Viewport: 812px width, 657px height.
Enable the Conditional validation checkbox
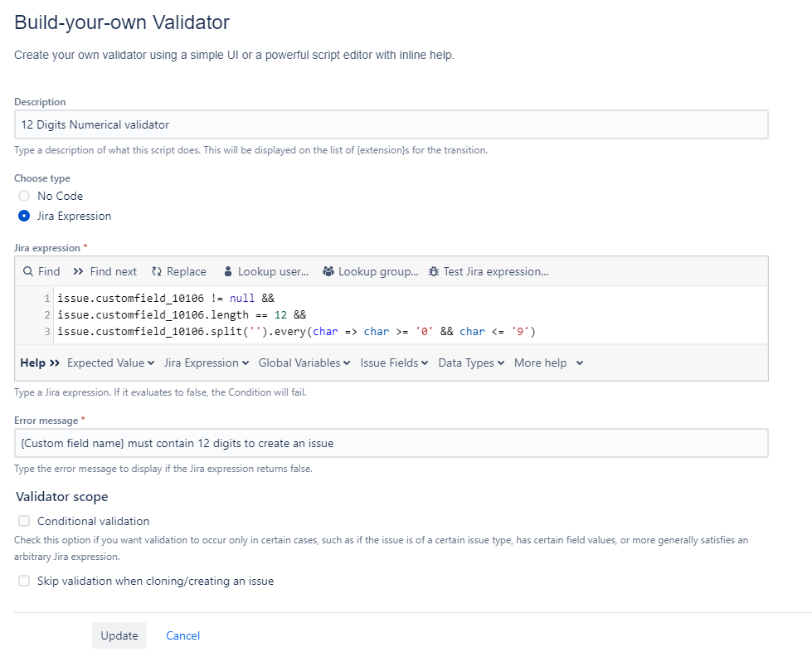(24, 521)
